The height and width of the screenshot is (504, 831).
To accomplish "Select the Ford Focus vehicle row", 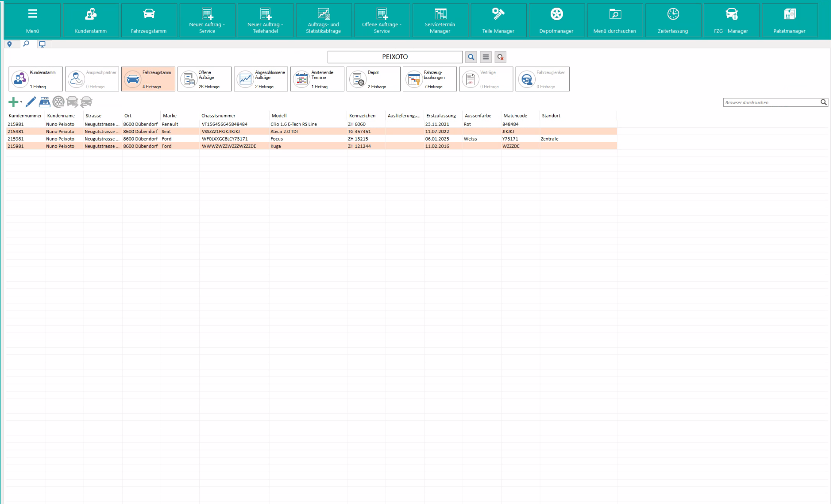I will click(276, 139).
